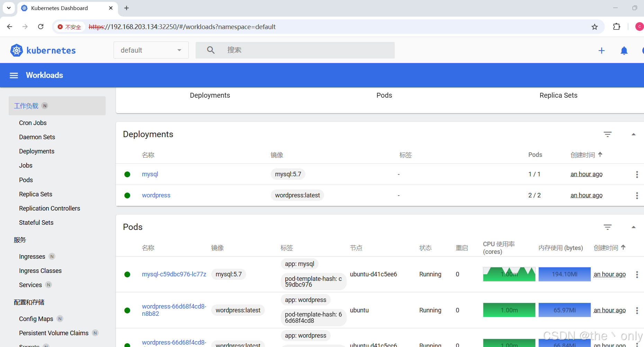Bookmark this page with the star icon

(x=594, y=27)
